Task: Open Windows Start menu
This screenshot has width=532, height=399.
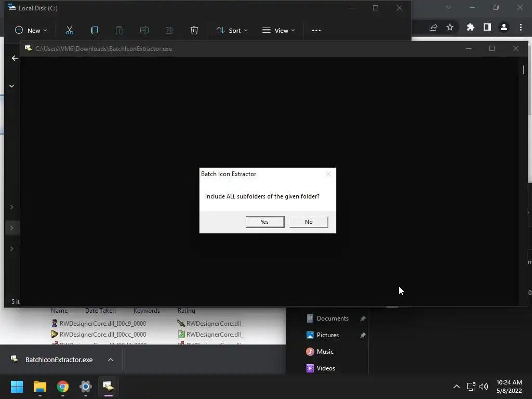Action: pyautogui.click(x=17, y=387)
